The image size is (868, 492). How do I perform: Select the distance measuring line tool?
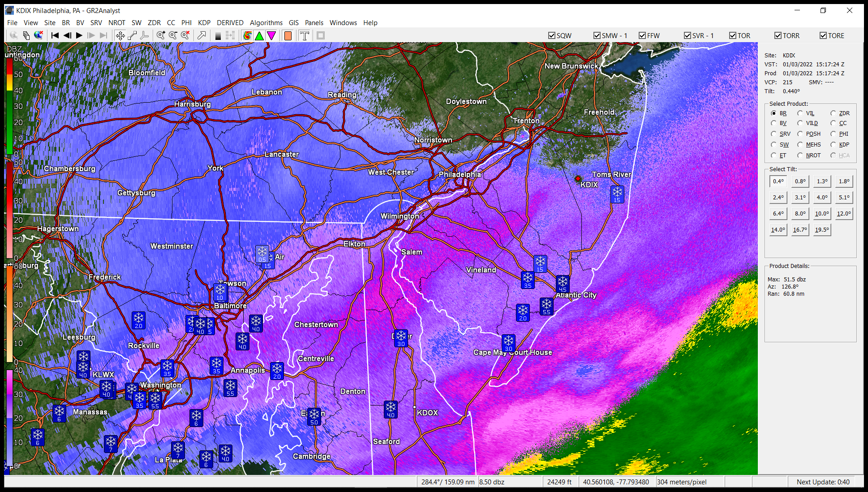point(132,35)
